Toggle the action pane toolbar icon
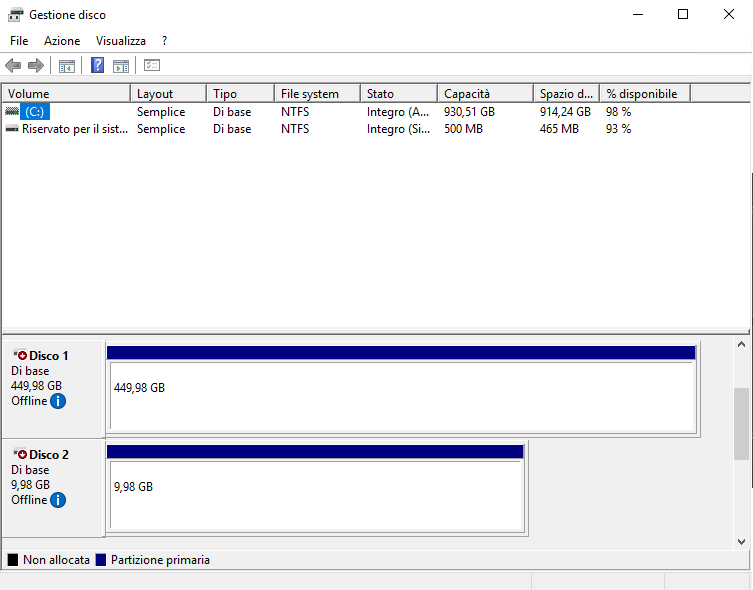This screenshot has height=590, width=753. tap(121, 66)
